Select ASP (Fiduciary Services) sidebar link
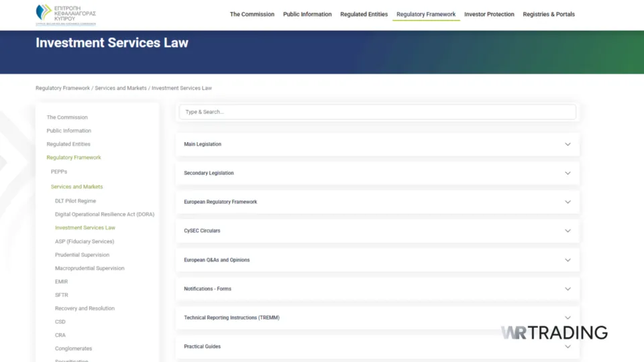The image size is (644, 362). tap(85, 241)
